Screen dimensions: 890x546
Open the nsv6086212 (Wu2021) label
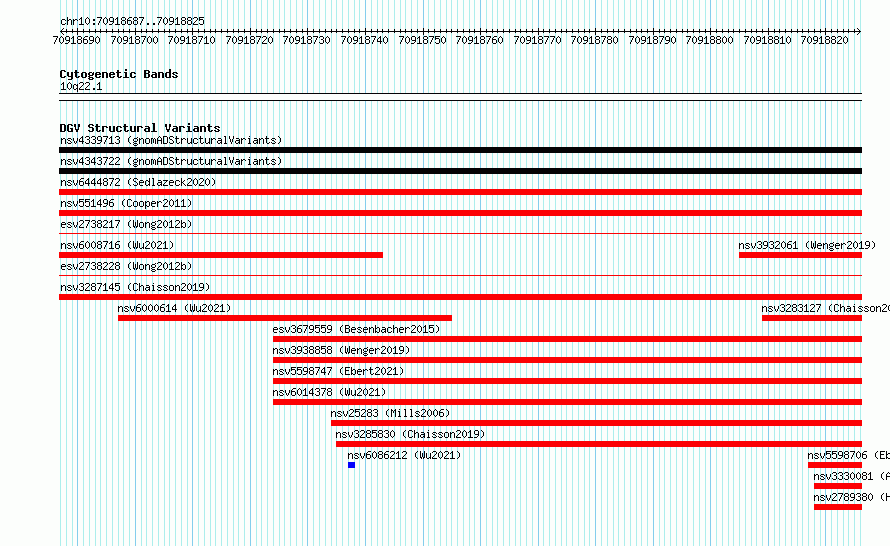404,455
